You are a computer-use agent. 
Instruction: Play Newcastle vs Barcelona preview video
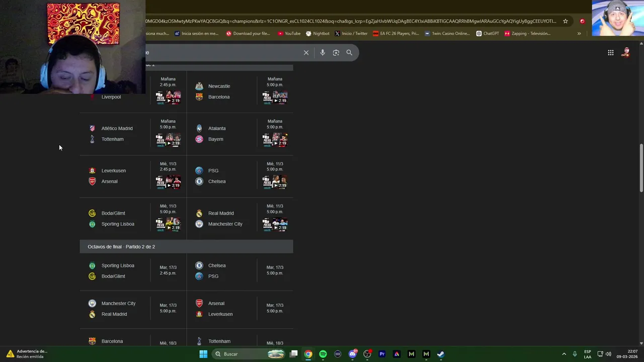coord(275,97)
